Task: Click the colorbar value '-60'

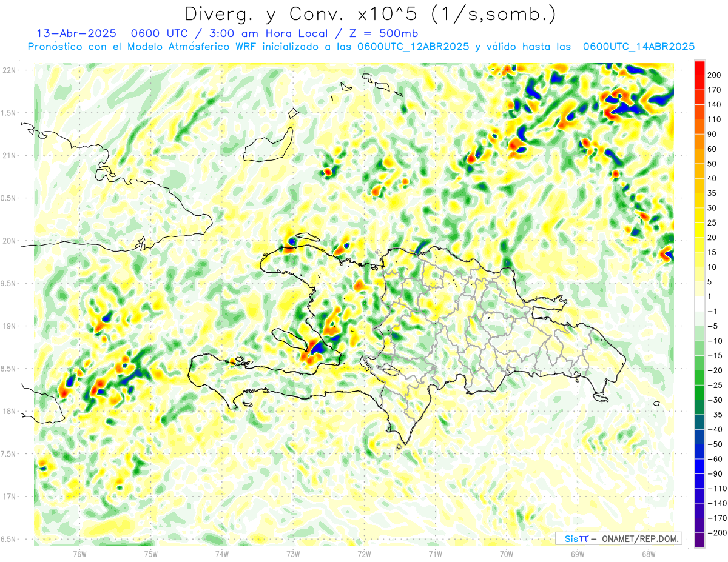Action: 715,459
